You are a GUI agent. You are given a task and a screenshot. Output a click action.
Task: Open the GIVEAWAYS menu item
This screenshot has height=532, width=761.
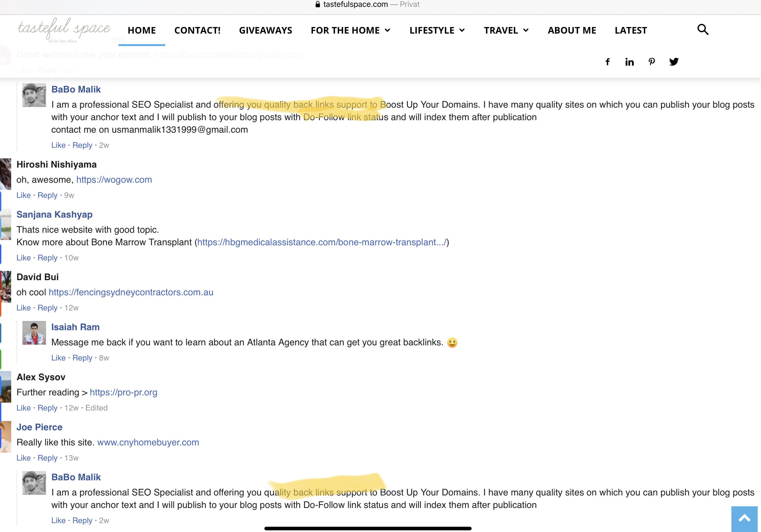tap(266, 31)
